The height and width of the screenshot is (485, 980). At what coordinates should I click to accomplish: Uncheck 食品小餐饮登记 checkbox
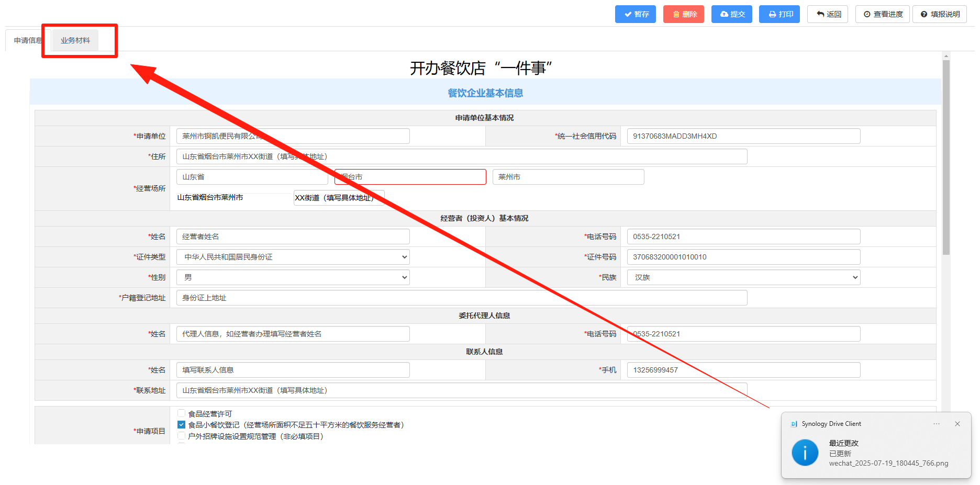(x=182, y=425)
